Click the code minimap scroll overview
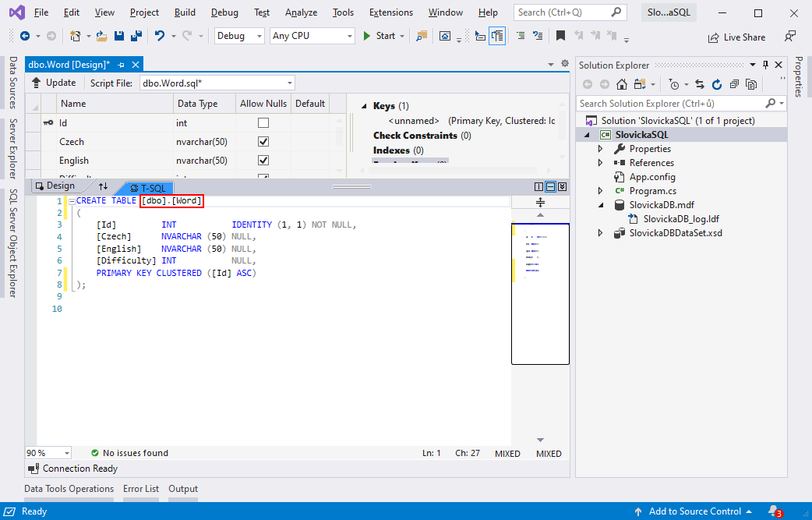Viewport: 812px width, 520px height. 540,294
